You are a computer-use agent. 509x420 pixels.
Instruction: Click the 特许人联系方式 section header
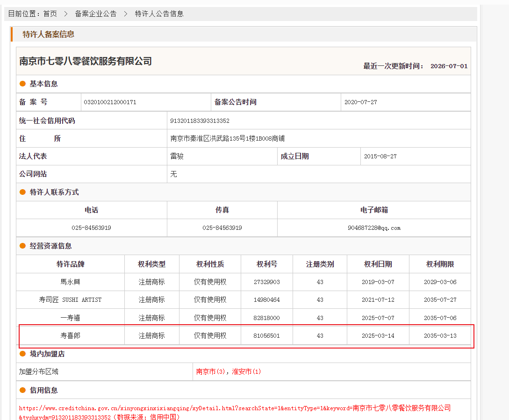point(54,192)
